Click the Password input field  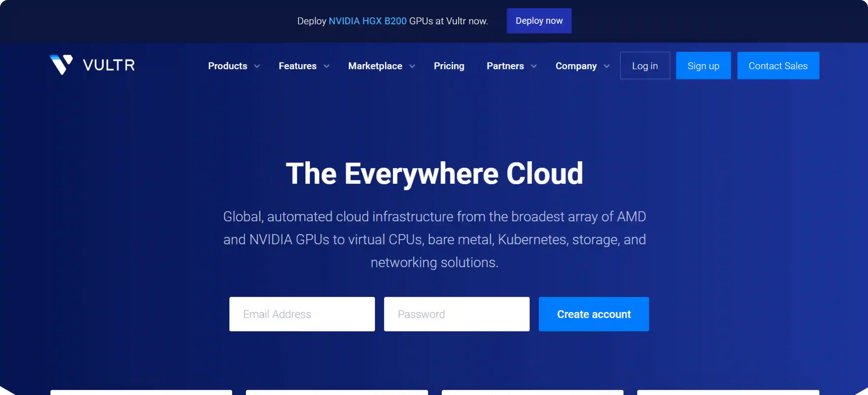click(457, 314)
